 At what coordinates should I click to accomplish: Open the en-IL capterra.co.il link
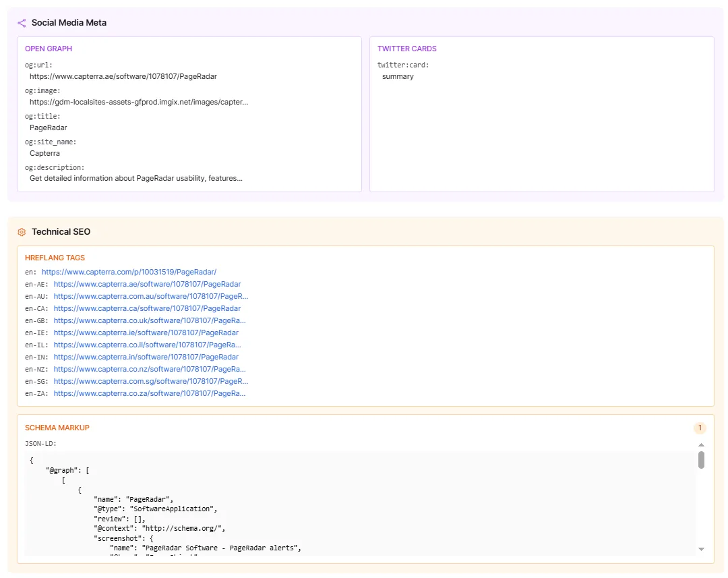pyautogui.click(x=147, y=344)
